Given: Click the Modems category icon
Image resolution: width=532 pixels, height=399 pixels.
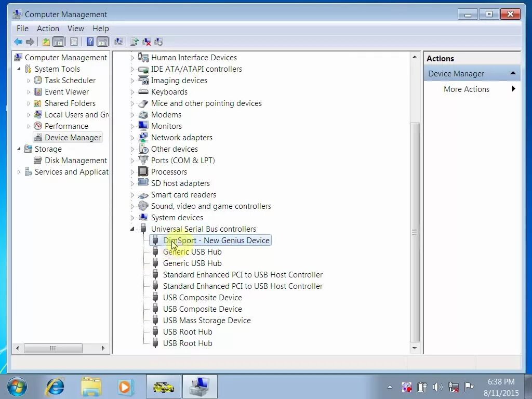Looking at the screenshot, I should coord(143,115).
